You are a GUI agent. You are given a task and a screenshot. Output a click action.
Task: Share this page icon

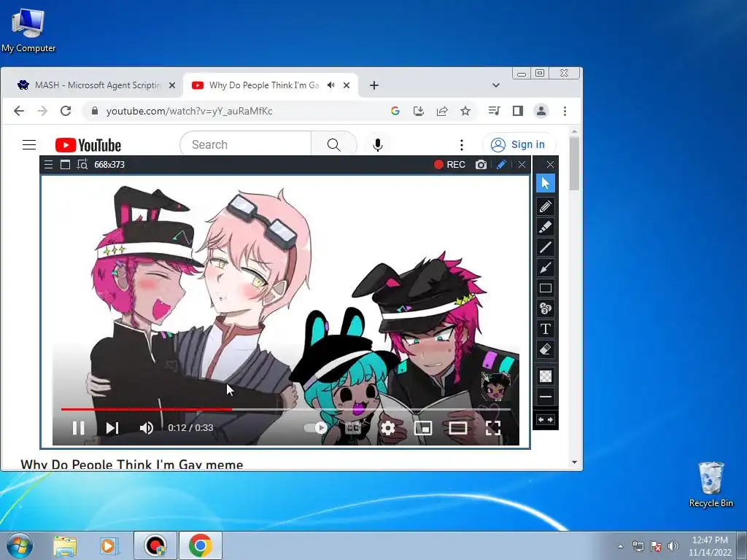point(442,111)
